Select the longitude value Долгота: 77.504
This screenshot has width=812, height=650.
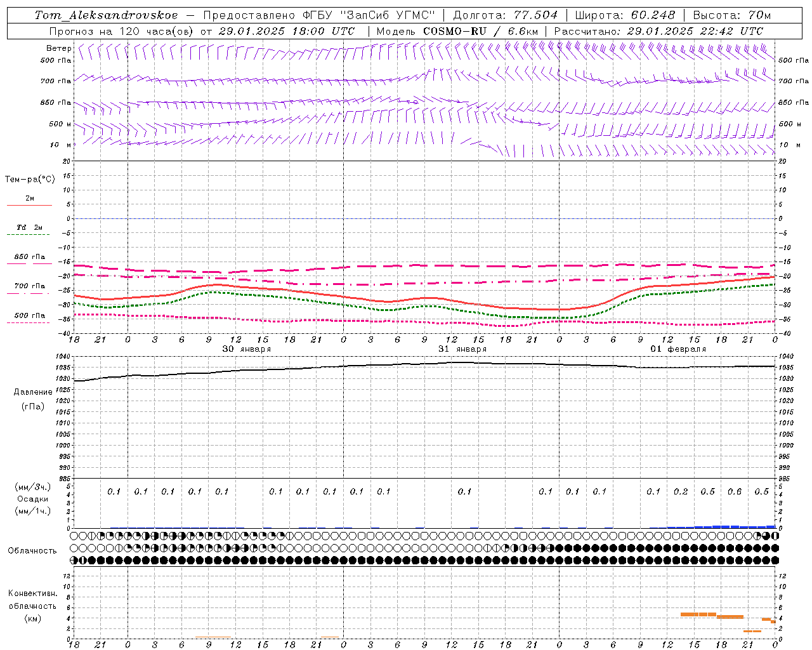(x=506, y=15)
